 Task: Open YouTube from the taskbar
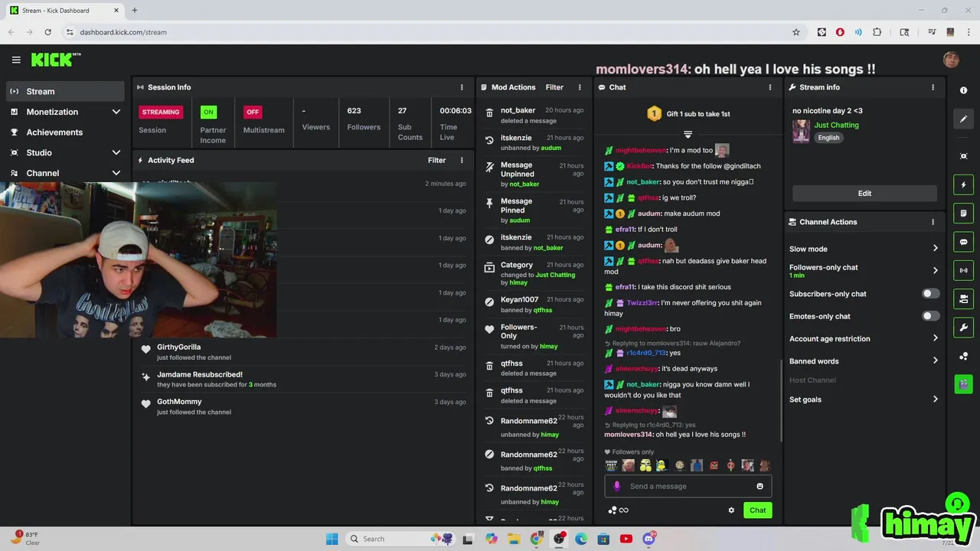626,539
